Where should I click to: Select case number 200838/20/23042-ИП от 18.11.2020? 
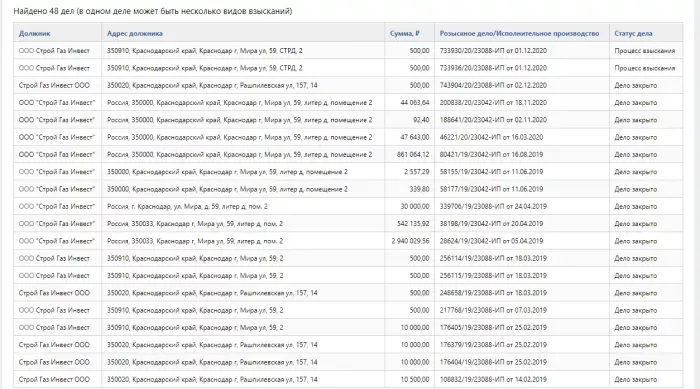pyautogui.click(x=493, y=103)
